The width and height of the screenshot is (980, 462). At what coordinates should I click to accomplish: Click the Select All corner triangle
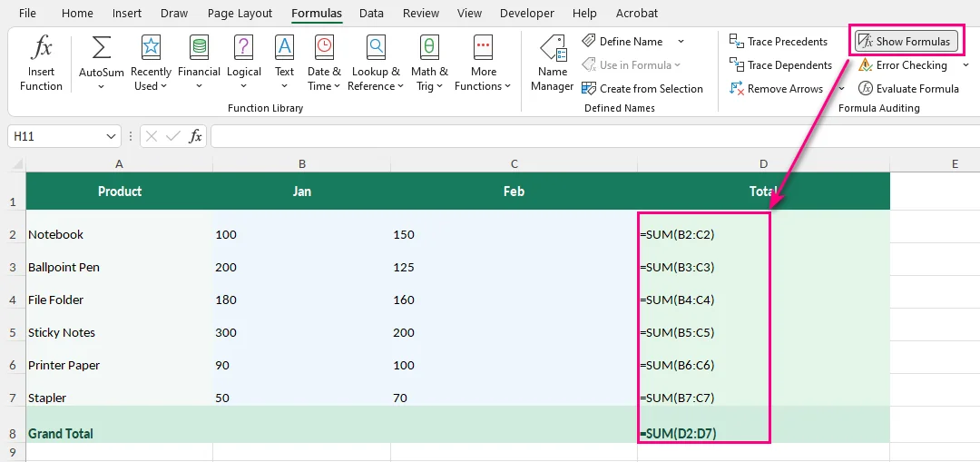(x=16, y=164)
